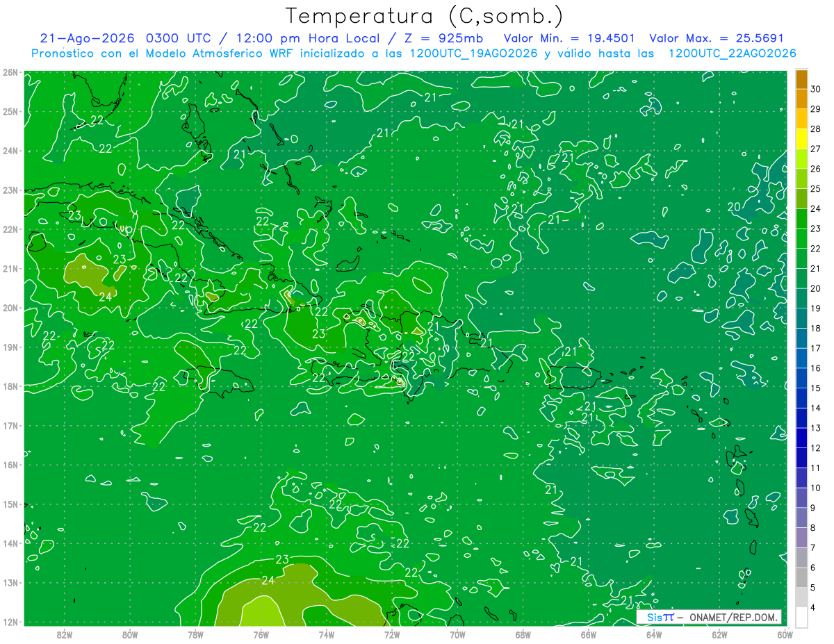
Task: Click the 'Temperatura (C,somb.)' chart title
Action: [x=425, y=16]
